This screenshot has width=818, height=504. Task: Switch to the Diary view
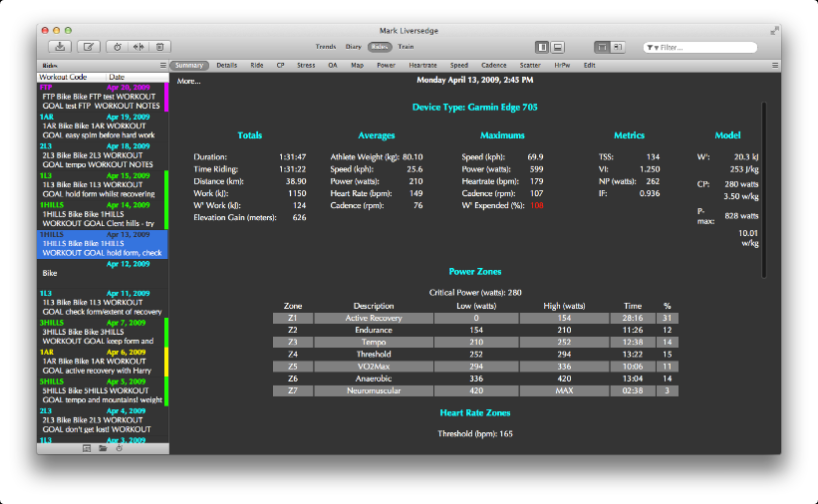click(353, 47)
